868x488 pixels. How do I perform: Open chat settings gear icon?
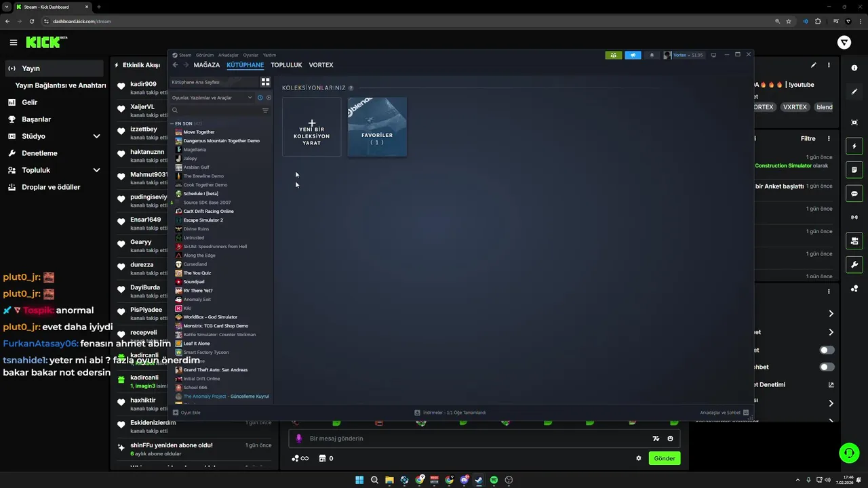click(x=639, y=458)
